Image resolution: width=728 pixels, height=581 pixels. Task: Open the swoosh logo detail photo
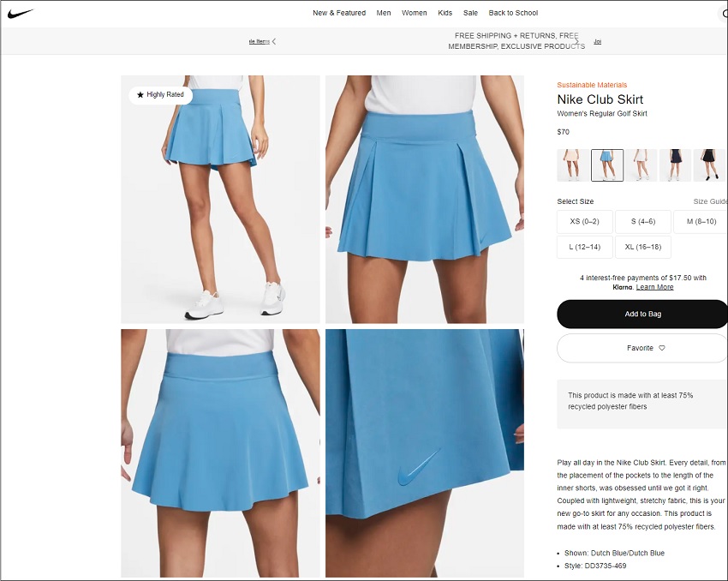tap(425, 453)
